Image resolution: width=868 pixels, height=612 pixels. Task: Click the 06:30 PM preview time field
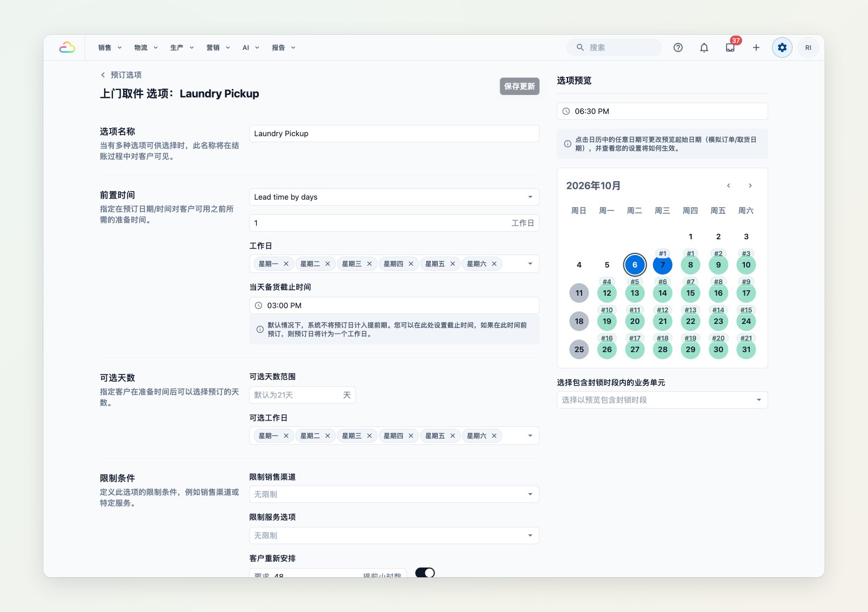click(662, 111)
